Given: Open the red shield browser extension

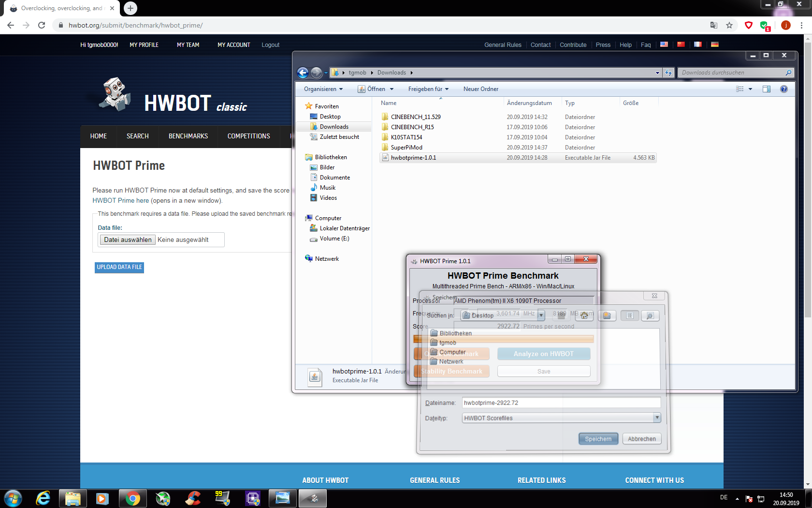Looking at the screenshot, I should coord(749,25).
